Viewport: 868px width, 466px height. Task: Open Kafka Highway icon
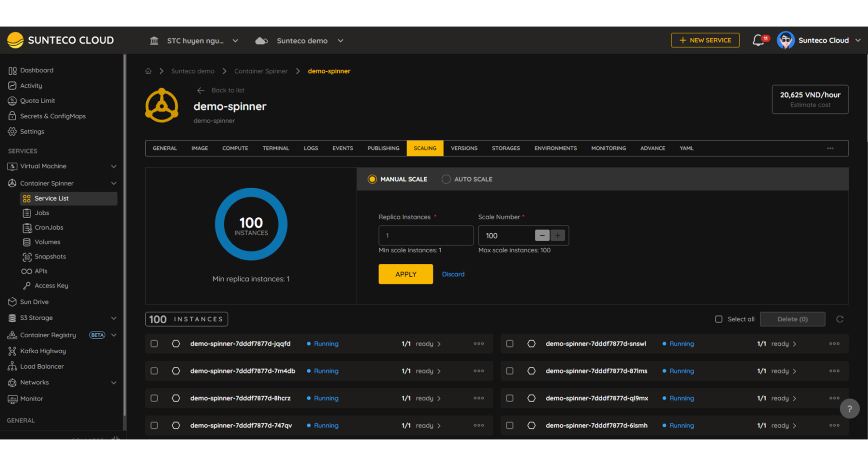click(13, 351)
